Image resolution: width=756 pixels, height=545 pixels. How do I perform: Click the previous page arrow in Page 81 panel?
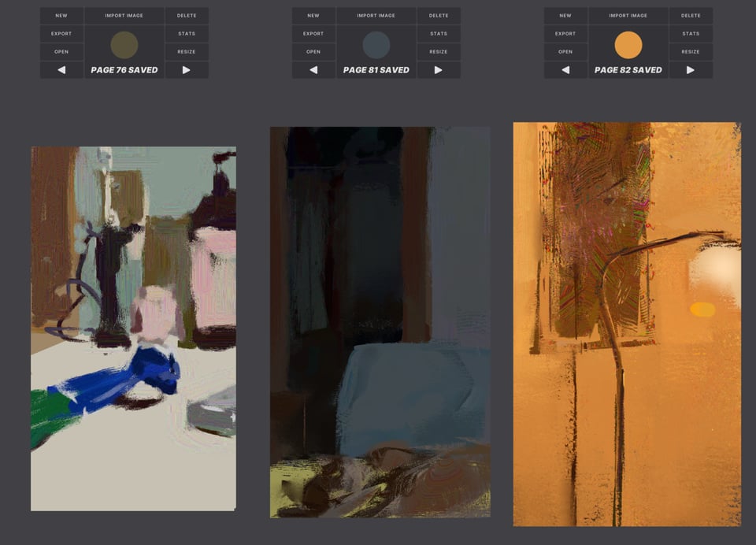coord(313,70)
